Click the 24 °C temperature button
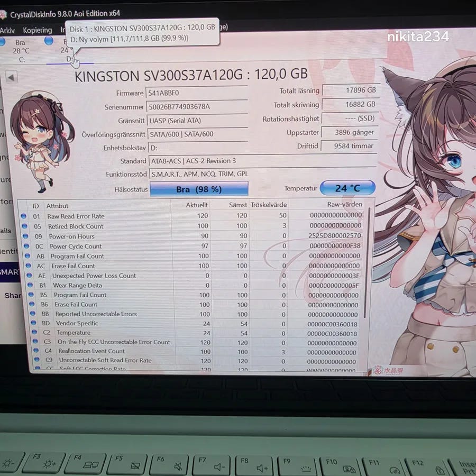The image size is (476, 476). point(347,188)
